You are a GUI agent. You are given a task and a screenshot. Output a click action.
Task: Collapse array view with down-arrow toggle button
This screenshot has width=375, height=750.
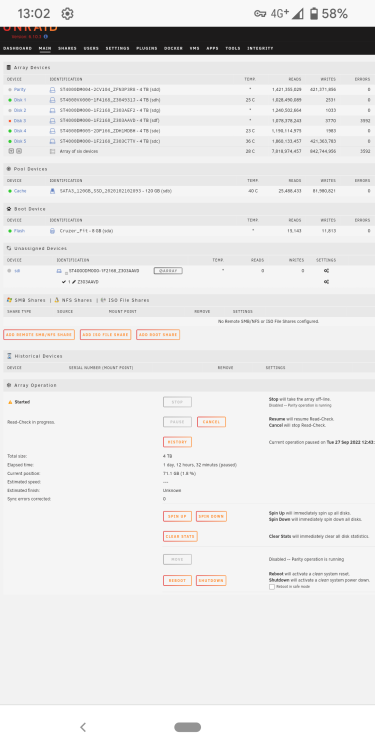point(11,151)
